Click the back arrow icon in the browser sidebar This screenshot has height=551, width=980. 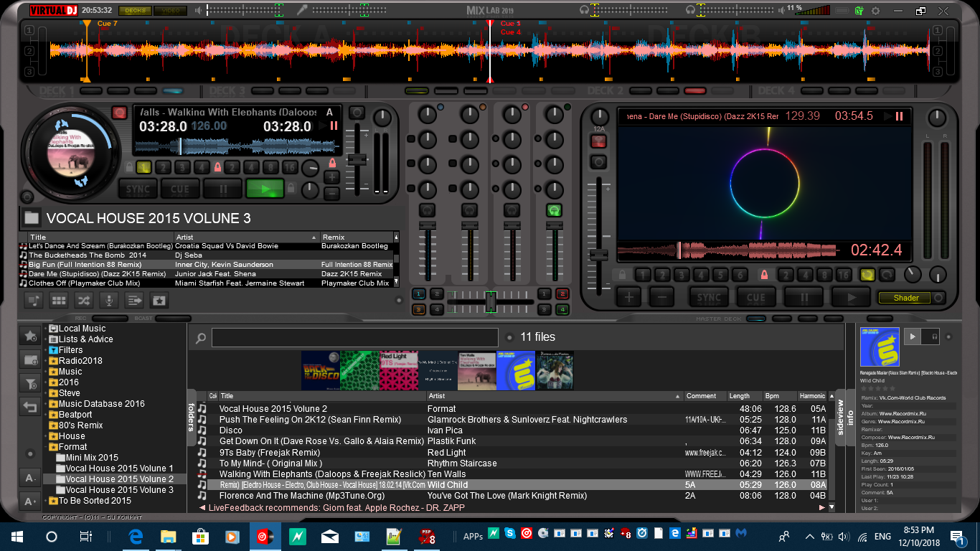point(30,408)
